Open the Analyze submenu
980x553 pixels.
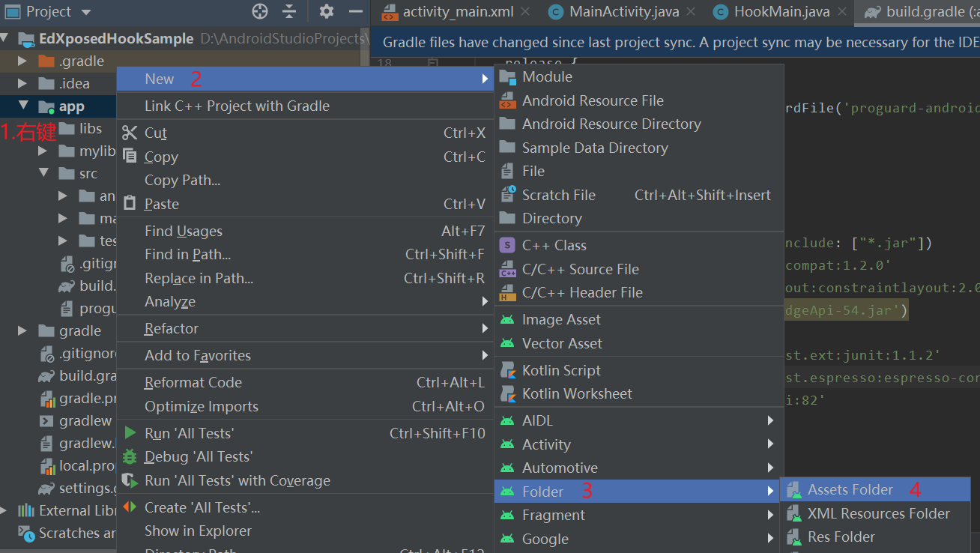pos(306,301)
